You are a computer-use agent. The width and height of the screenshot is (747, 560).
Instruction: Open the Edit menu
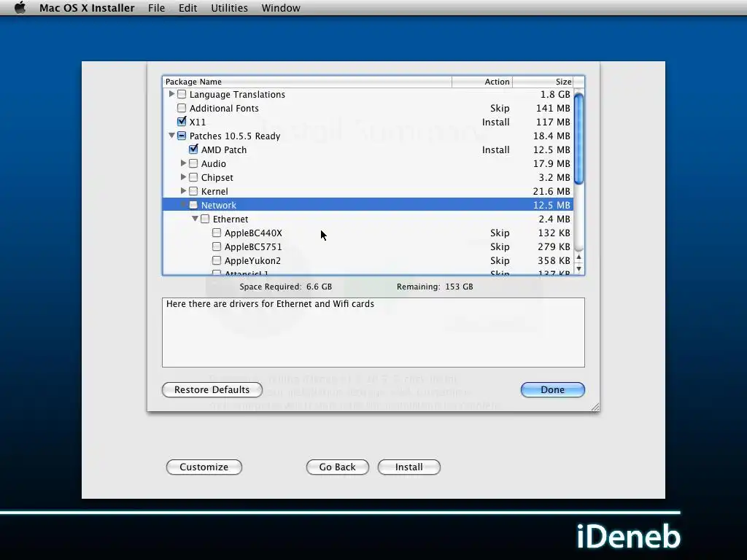click(187, 8)
